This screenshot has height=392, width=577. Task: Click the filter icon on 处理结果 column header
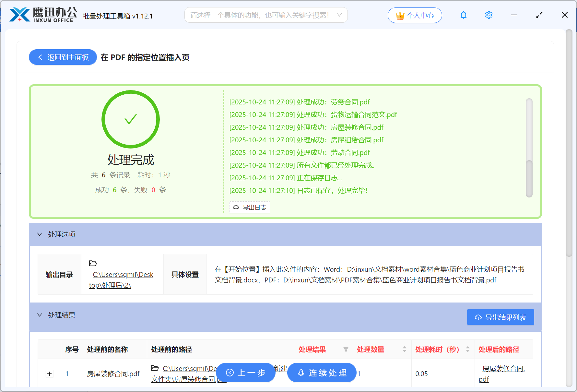[x=346, y=350]
